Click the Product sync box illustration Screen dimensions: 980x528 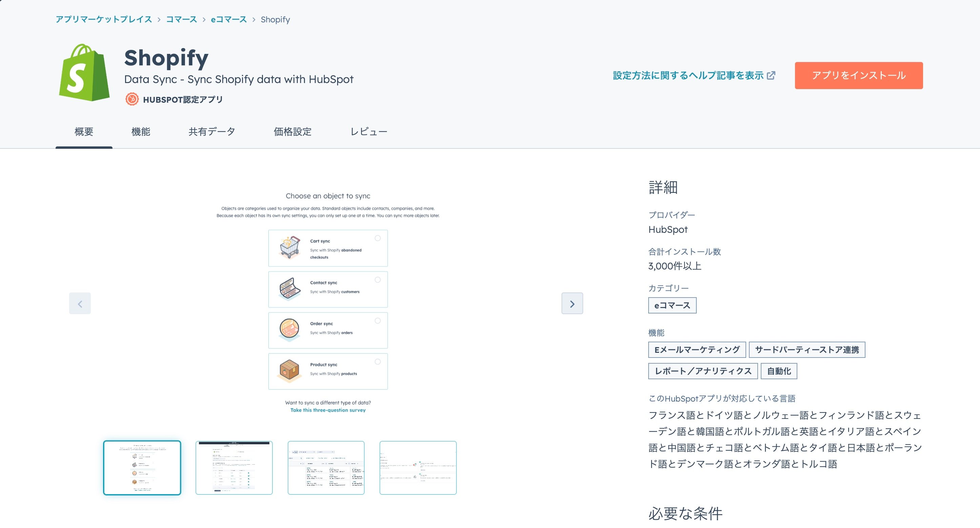[x=289, y=370]
